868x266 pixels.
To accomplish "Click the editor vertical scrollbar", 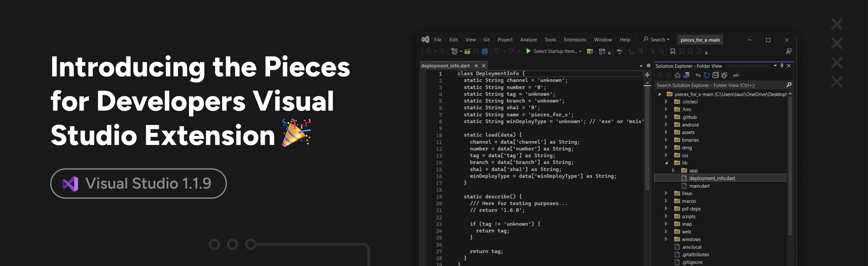I will [647, 139].
